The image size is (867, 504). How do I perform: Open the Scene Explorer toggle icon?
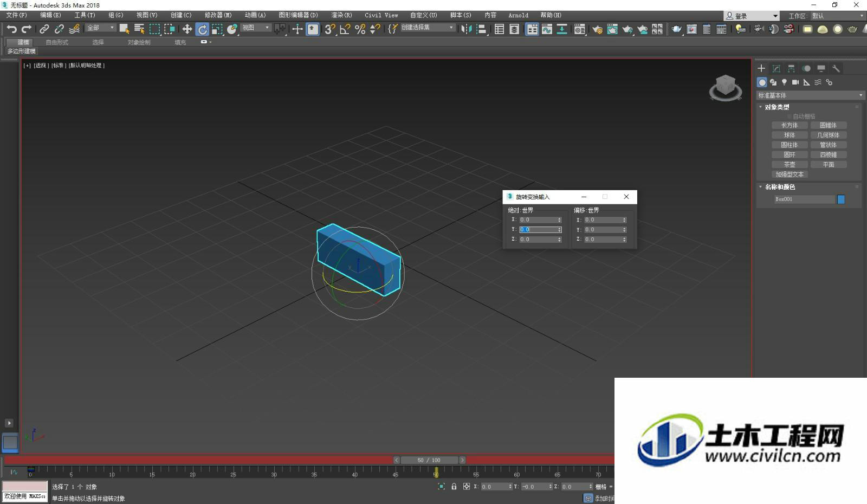[499, 29]
